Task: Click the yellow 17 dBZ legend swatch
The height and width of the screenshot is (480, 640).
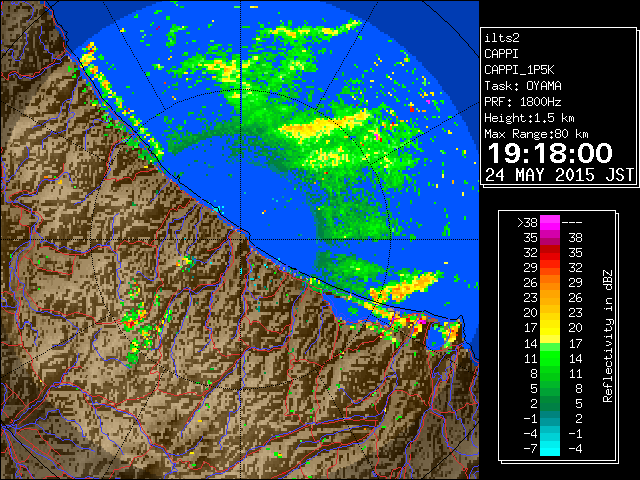Action: click(550, 328)
